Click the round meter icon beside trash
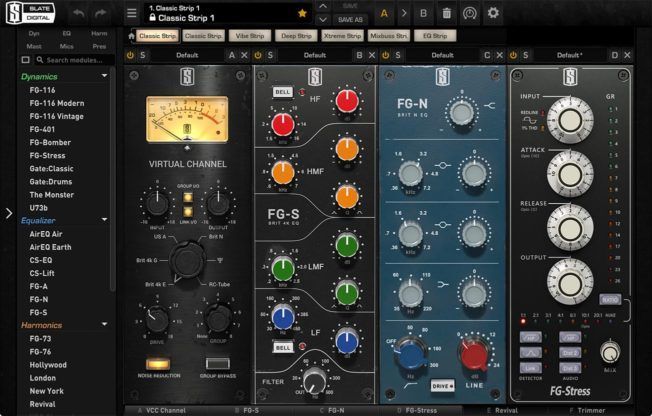The image size is (652, 416). [x=469, y=13]
